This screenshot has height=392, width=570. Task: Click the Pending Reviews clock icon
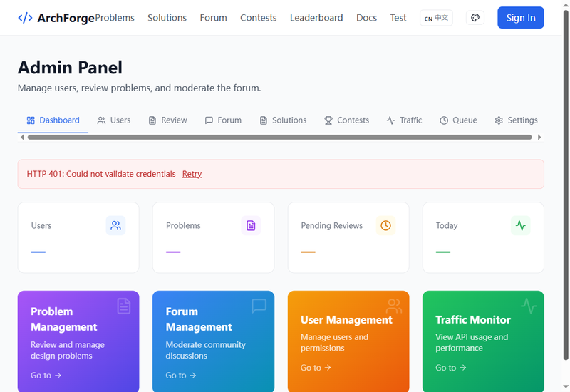click(385, 225)
